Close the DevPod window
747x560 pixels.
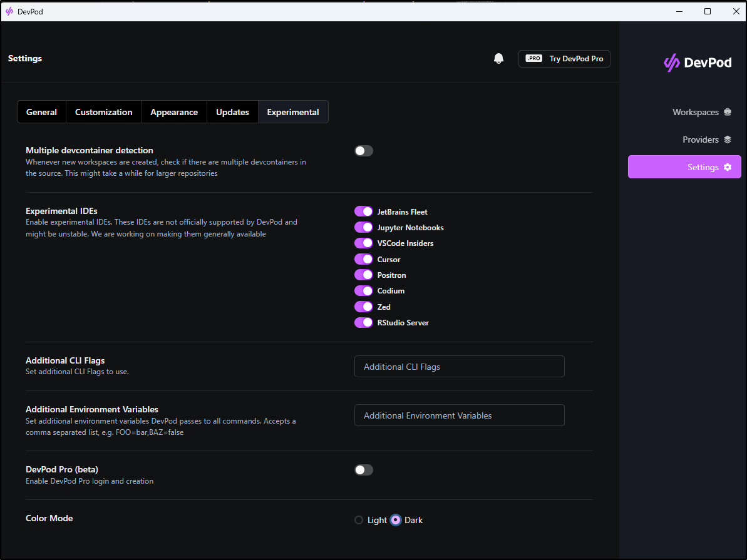(736, 11)
